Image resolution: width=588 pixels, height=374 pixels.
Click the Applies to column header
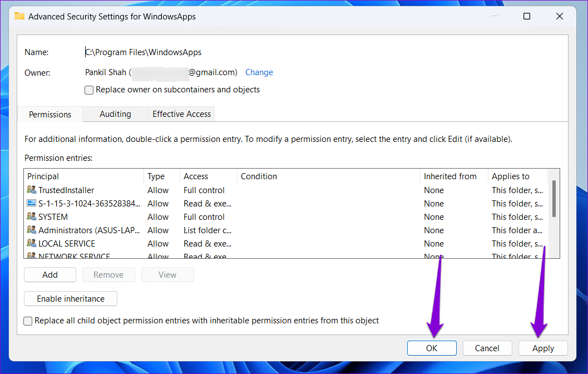(518, 176)
